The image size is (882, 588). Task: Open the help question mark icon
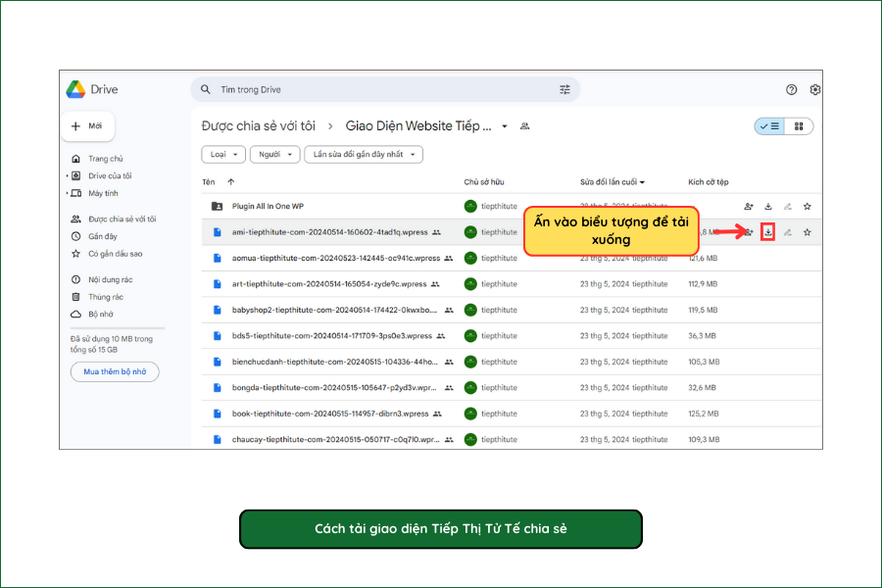(792, 89)
